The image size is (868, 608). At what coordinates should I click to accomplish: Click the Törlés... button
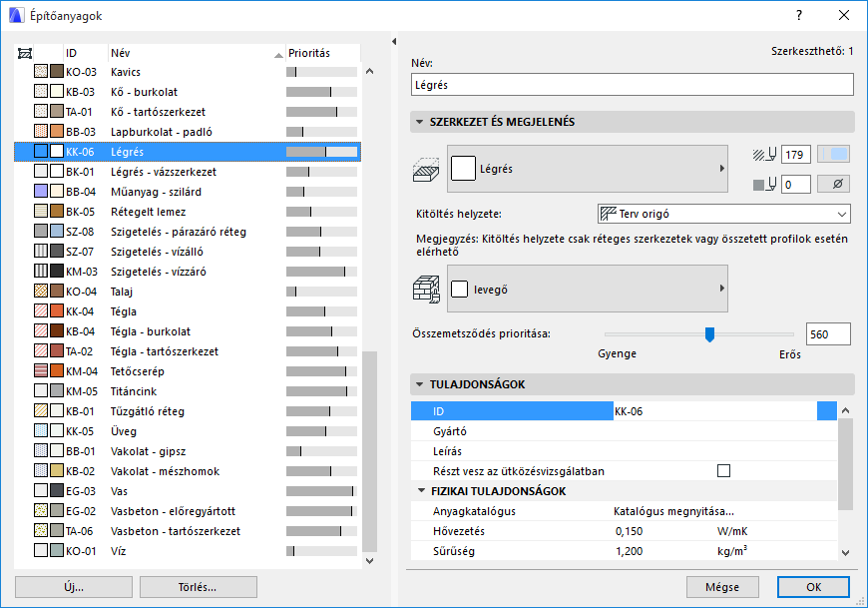pyautogui.click(x=199, y=587)
